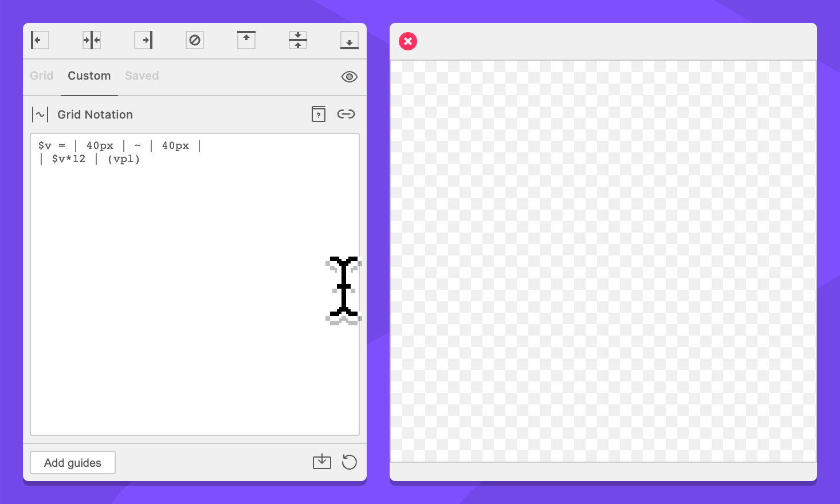Add a guide at the vertical midpoint
Image resolution: width=840 pixels, height=504 pixels.
[x=92, y=40]
